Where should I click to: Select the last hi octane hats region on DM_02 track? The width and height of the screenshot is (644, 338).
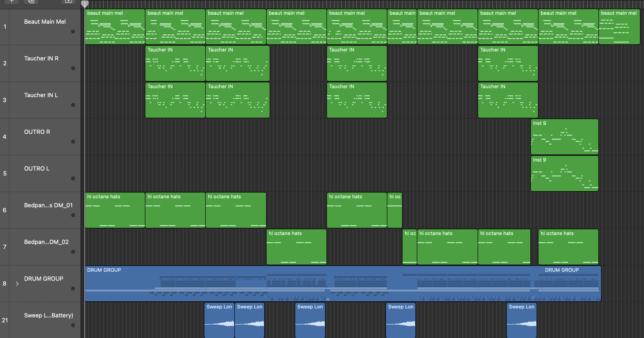pos(568,247)
